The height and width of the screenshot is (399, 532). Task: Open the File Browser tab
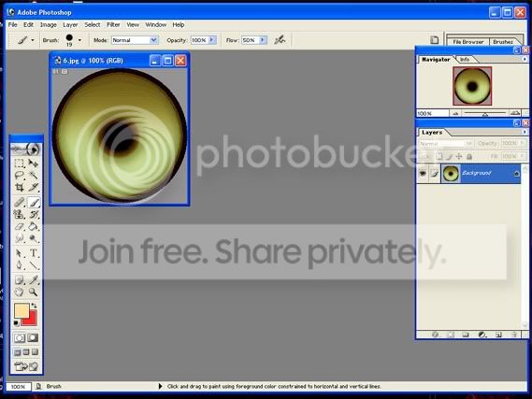[467, 42]
